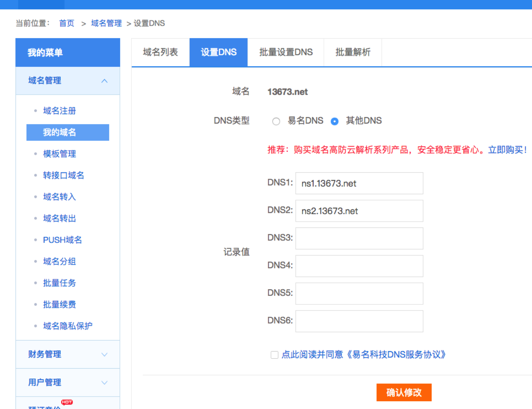The height and width of the screenshot is (409, 532).
Task: Switch to the 域名列表 tab
Action: coord(160,52)
